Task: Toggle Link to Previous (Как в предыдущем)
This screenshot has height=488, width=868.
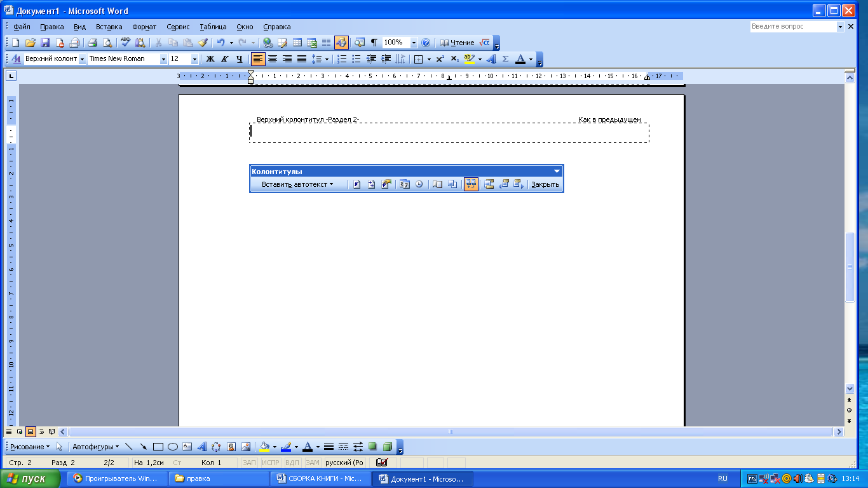Action: point(471,184)
